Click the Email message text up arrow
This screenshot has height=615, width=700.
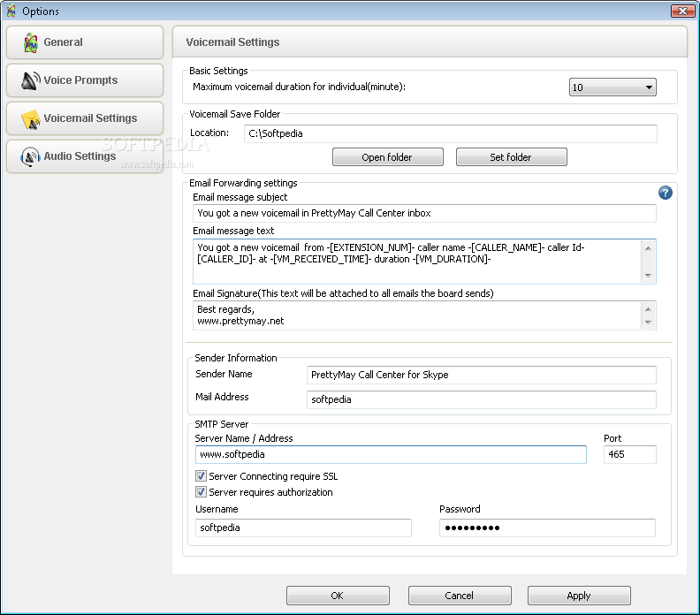pos(648,248)
